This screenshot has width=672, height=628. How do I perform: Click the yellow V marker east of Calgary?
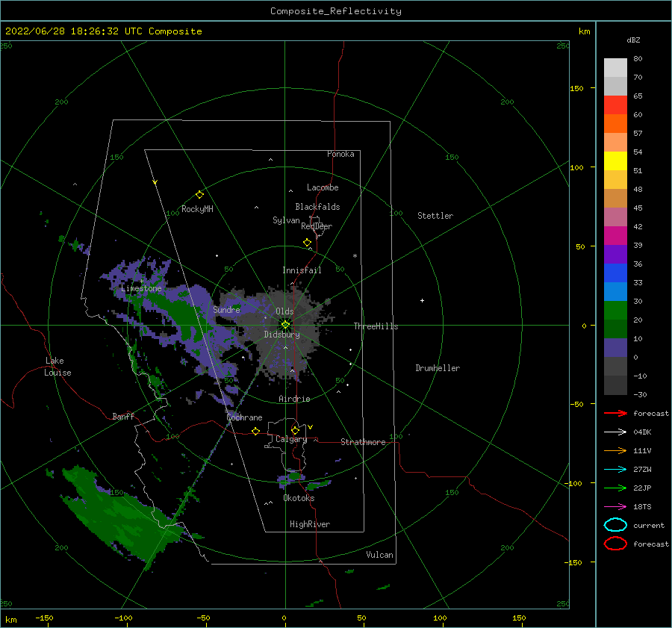310,427
